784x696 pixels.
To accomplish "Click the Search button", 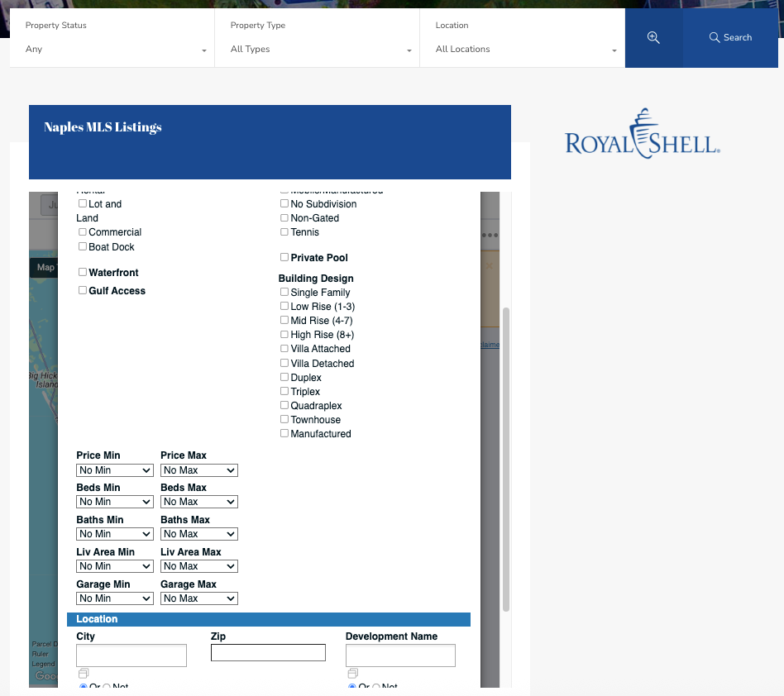I will click(x=730, y=37).
